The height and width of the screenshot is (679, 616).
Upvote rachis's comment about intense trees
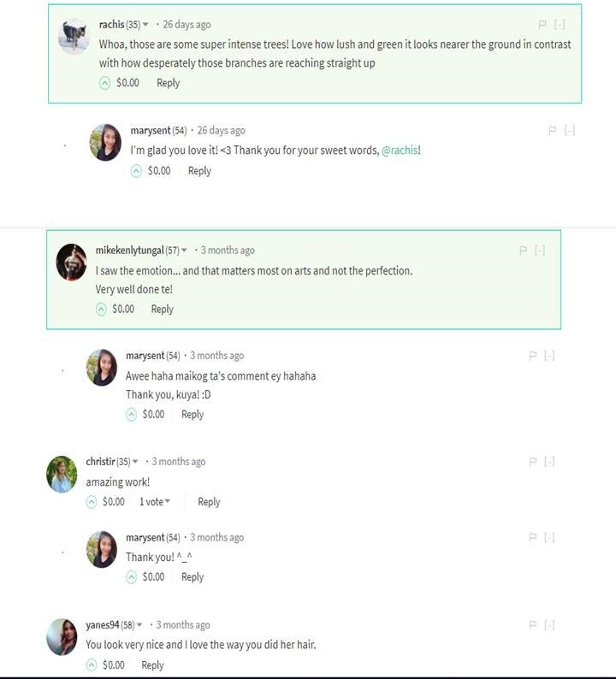pyautogui.click(x=105, y=83)
